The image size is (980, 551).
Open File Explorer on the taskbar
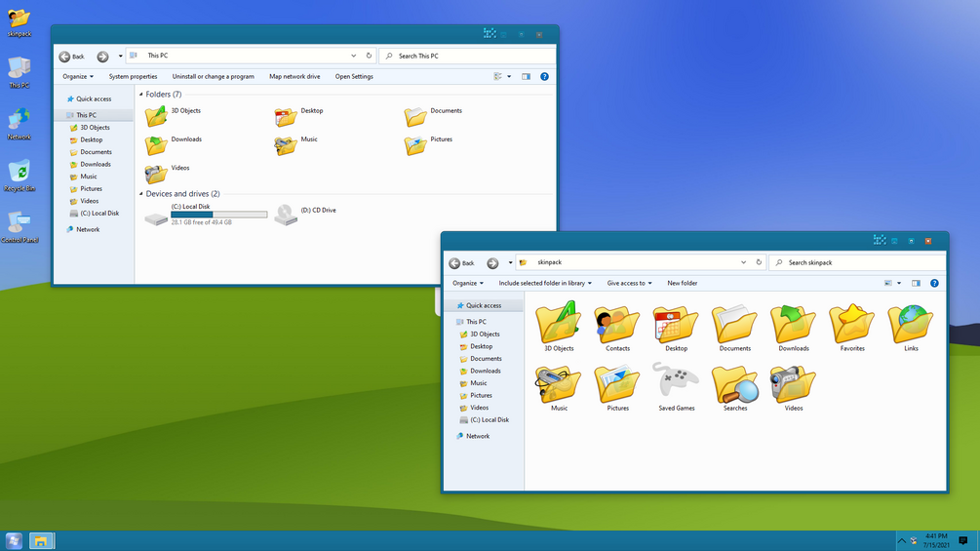(41, 541)
